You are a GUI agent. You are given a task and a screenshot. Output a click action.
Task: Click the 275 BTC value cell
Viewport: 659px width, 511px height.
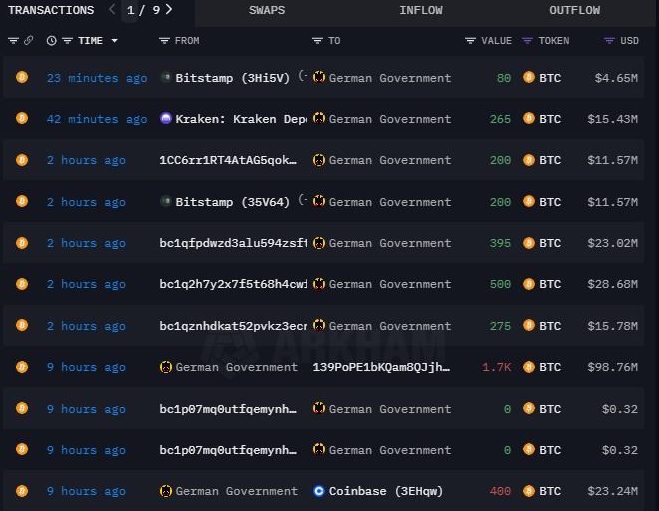(500, 326)
